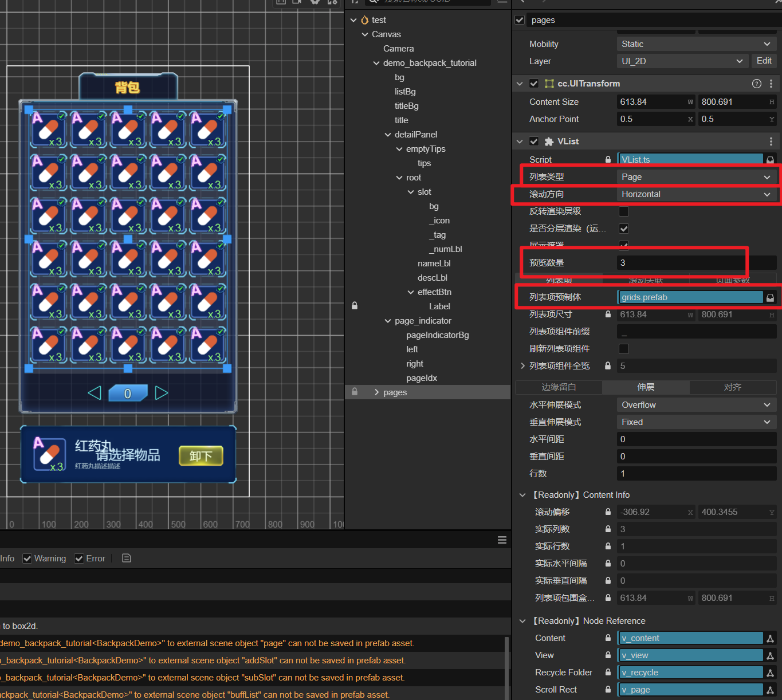Select the Camera node in the hierarchy
Screen dimensions: 782x700
pos(399,49)
